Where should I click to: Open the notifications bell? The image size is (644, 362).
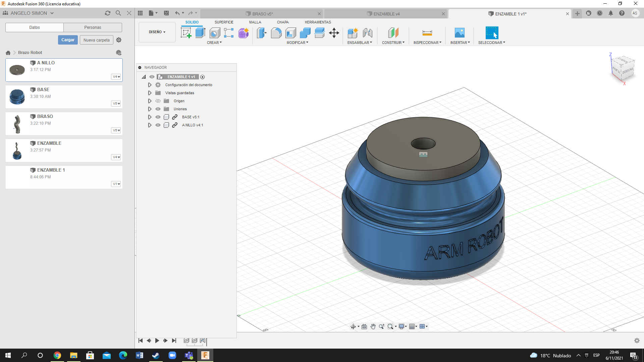[x=611, y=13]
